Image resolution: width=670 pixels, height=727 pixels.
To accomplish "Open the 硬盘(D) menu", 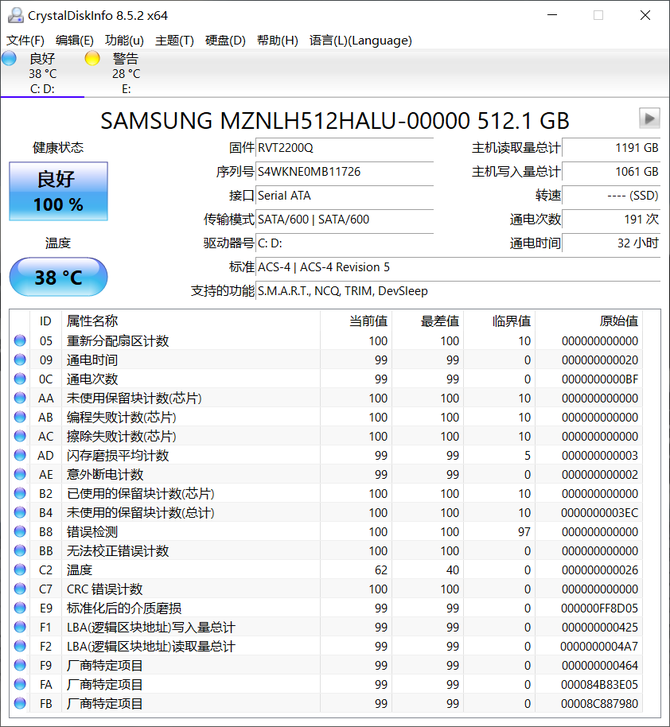I will tap(225, 40).
